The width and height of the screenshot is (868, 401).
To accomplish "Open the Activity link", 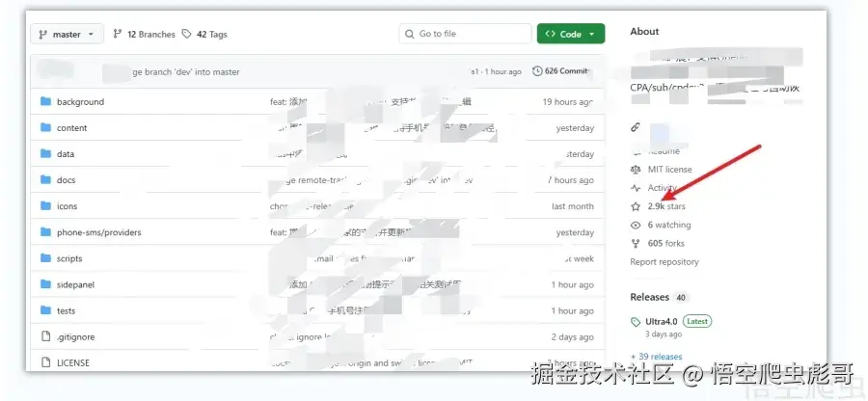I will coord(662,188).
